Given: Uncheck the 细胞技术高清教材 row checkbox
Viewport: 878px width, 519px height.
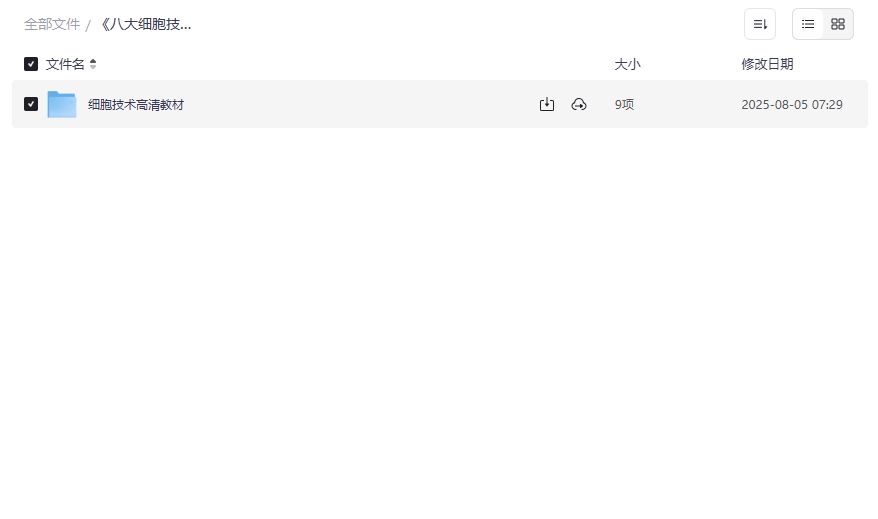Looking at the screenshot, I should coord(31,104).
